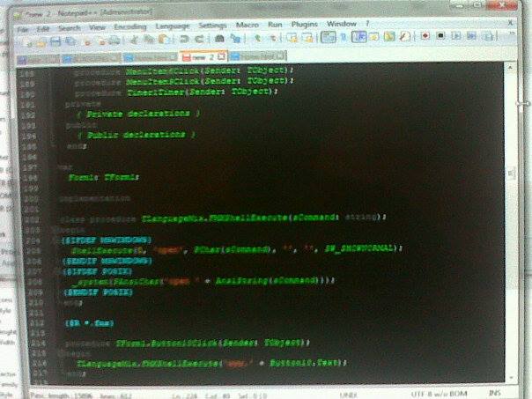Paste using the clipboard icon
The image size is (532, 399).
[164, 39]
